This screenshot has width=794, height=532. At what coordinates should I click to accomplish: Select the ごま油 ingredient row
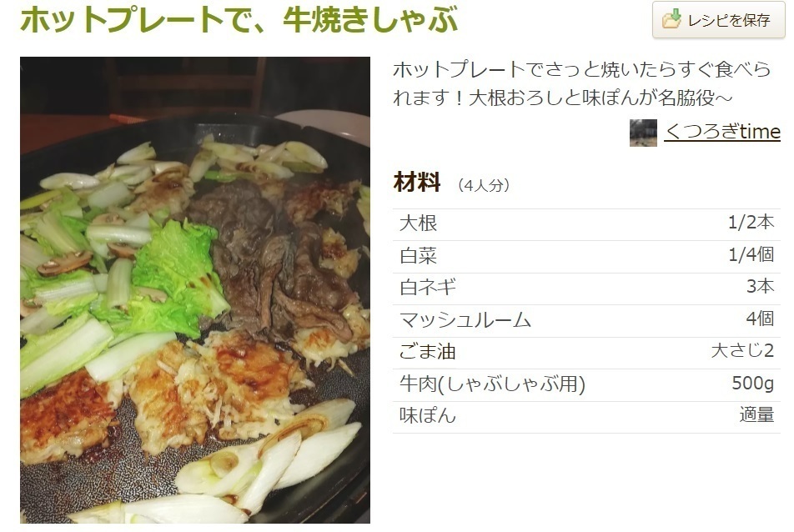586,353
